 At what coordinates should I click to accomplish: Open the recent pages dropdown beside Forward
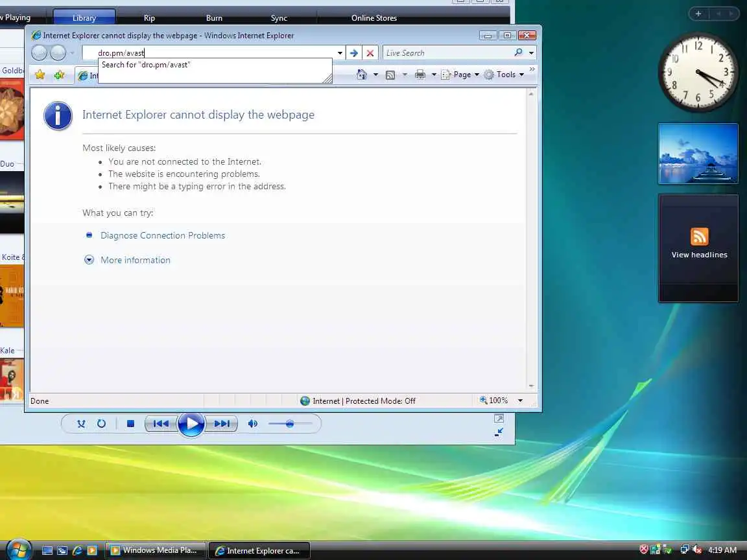tap(72, 53)
